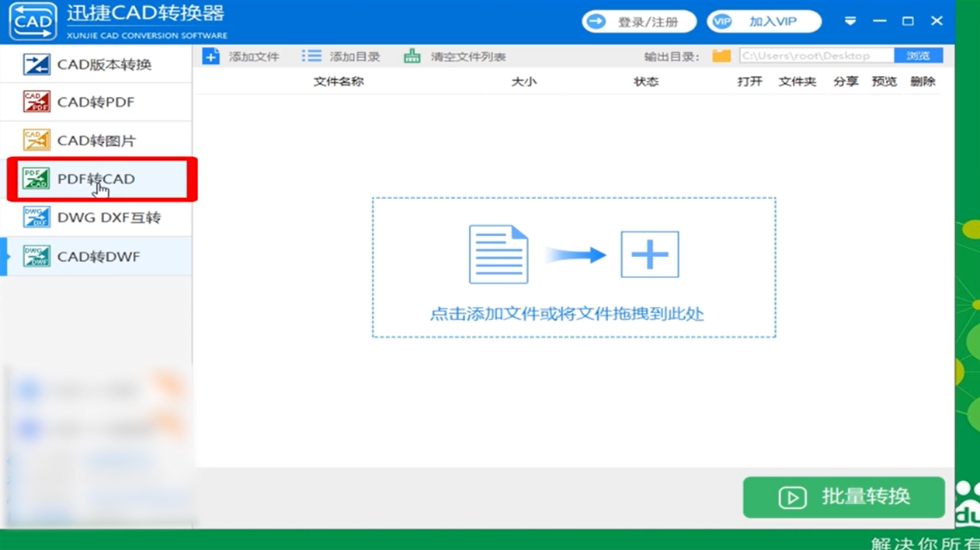Click the document icon in drop area

tap(499, 254)
